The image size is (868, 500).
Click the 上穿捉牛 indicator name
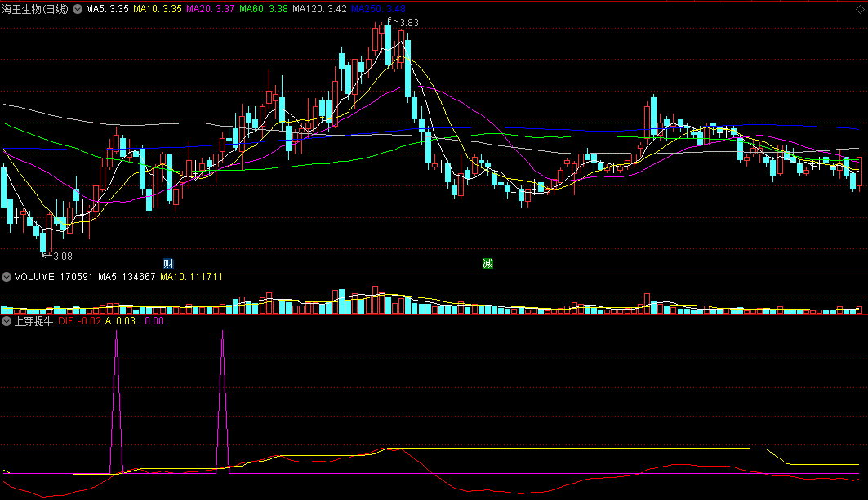(33, 321)
